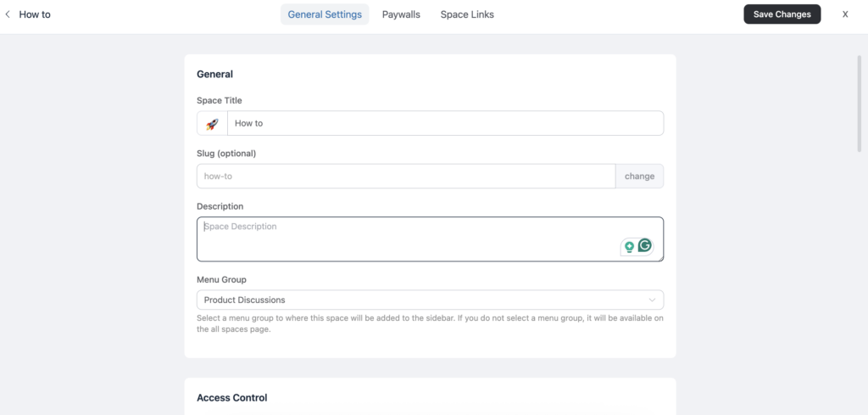This screenshot has height=415, width=868.
Task: Click the How to title in header
Action: (35, 14)
